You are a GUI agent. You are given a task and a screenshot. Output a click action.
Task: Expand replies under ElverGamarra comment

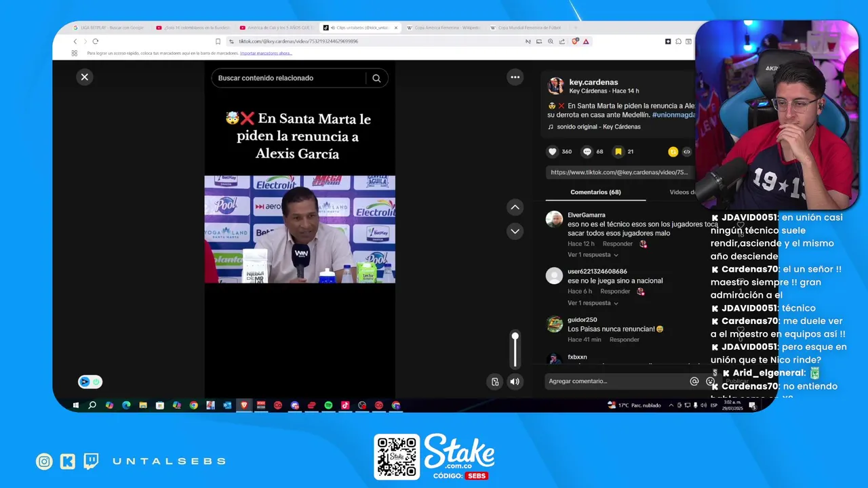pos(593,255)
